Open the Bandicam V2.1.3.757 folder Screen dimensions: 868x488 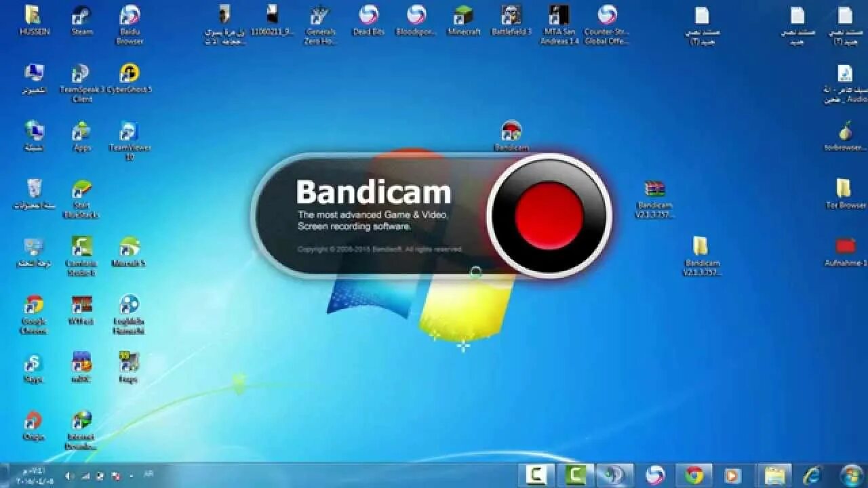pos(702,256)
